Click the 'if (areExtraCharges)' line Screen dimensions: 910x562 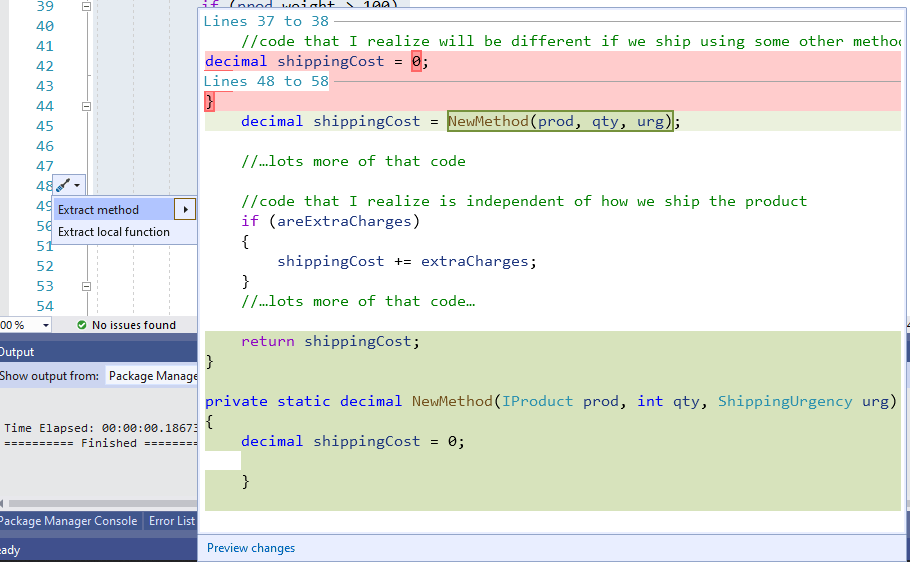pyautogui.click(x=330, y=221)
